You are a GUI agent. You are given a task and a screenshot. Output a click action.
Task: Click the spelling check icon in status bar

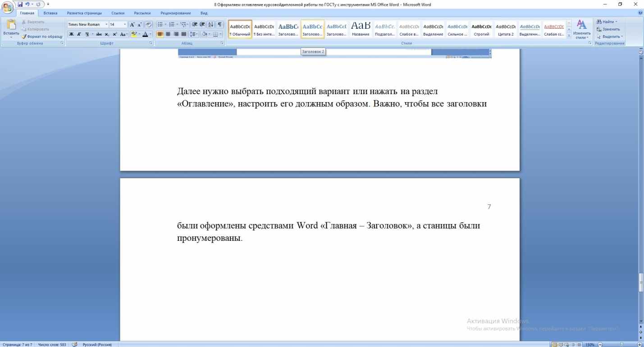pos(75,344)
